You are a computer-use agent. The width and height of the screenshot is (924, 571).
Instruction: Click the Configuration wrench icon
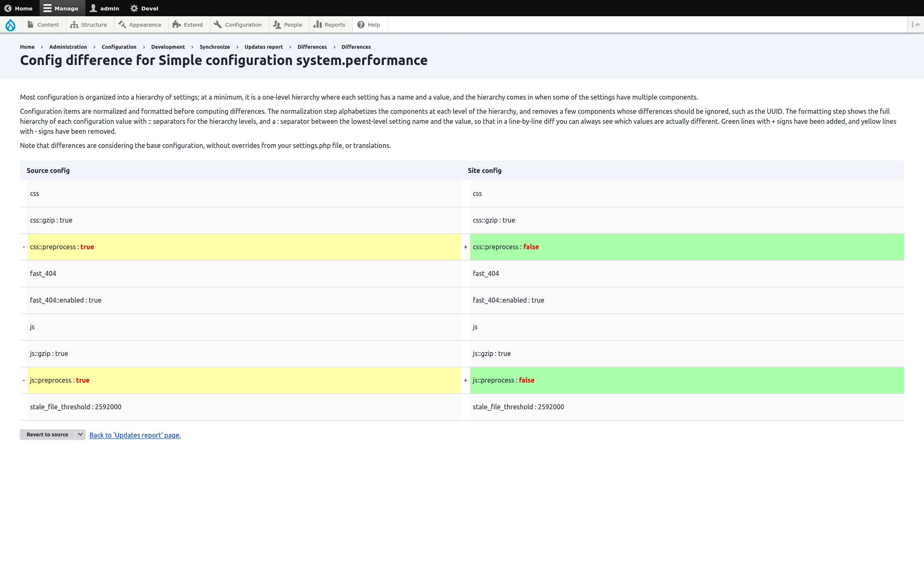coord(218,25)
